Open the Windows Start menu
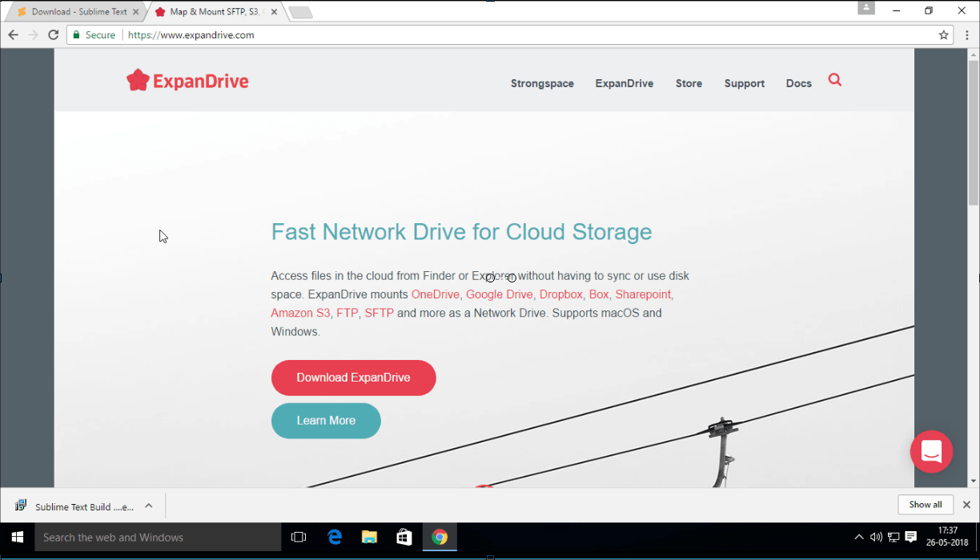This screenshot has width=980, height=560. click(17, 537)
